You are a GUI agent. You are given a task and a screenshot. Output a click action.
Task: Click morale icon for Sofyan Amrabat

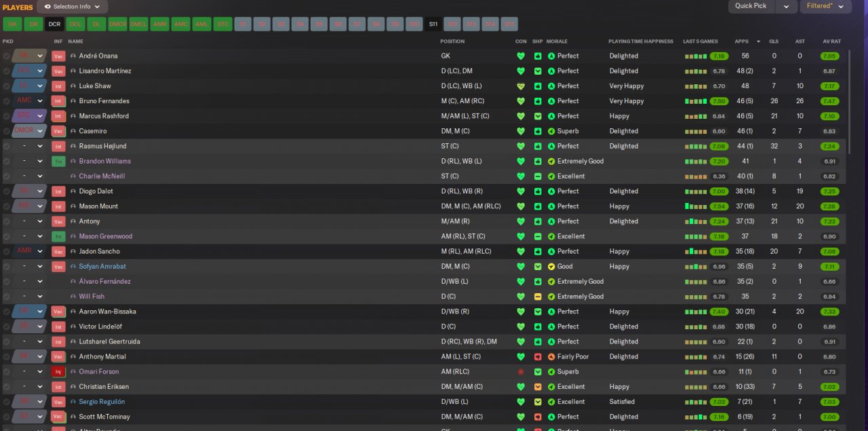551,267
